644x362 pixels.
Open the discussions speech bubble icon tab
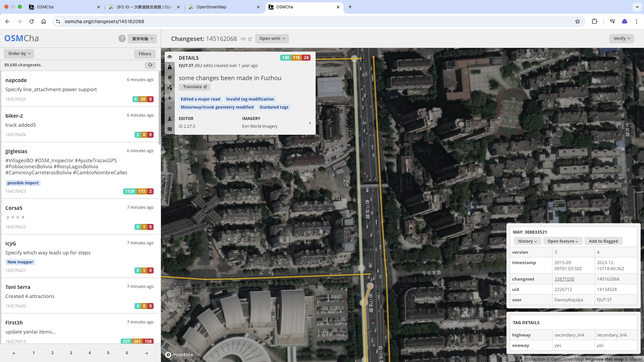pos(170,108)
